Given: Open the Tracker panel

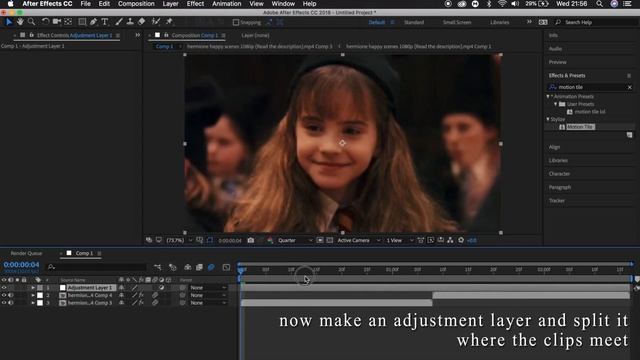Looking at the screenshot, I should coord(557,201).
